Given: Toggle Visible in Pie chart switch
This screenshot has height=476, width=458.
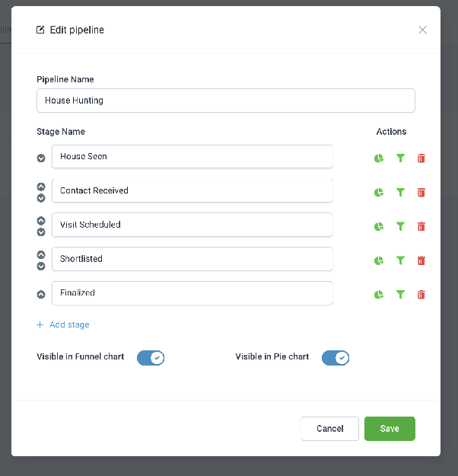Looking at the screenshot, I should (336, 358).
